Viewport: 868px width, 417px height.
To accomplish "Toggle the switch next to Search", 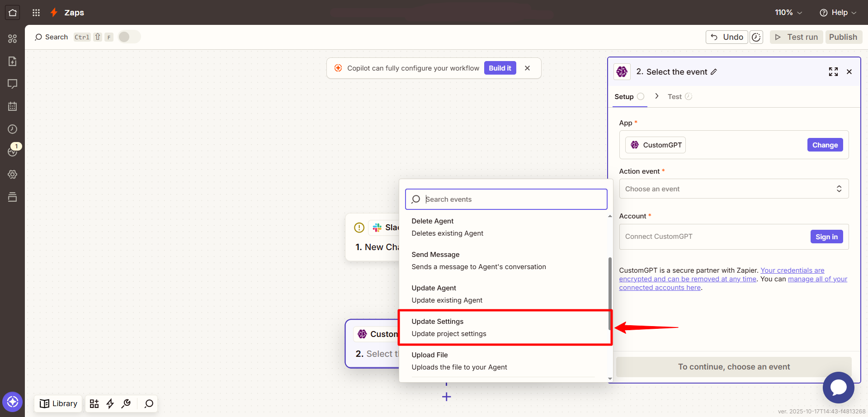I will 129,37.
